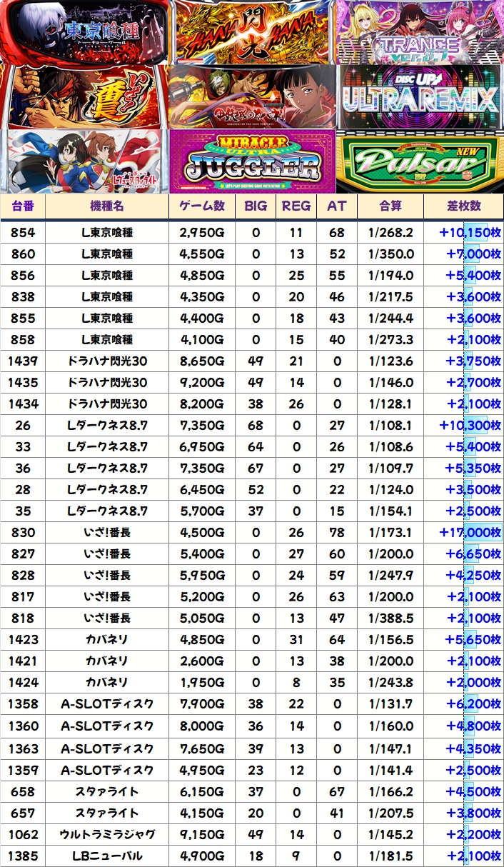Click the 1/273.3 rate in row 858
Viewport: 504px width, 867px height.
pos(390,339)
